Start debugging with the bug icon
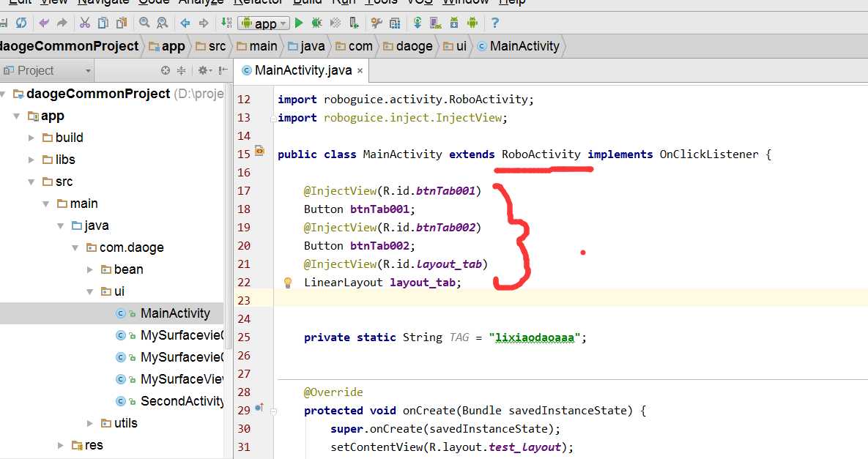Screen dimensions: 868x459 point(316,23)
